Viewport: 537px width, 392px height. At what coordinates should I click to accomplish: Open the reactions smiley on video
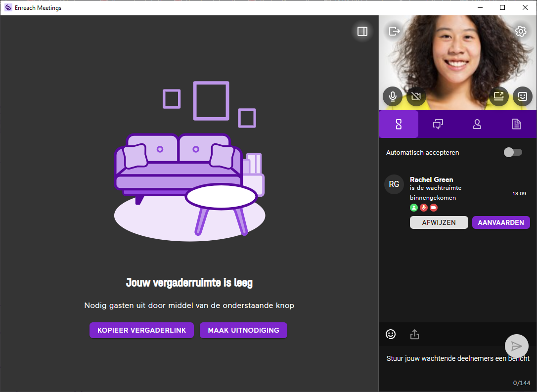pyautogui.click(x=522, y=96)
